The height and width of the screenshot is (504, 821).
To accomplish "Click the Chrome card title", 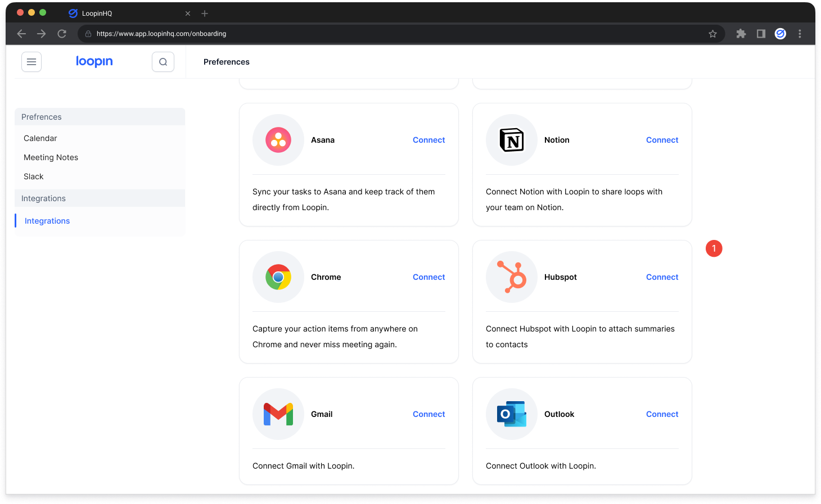I will (x=326, y=277).
